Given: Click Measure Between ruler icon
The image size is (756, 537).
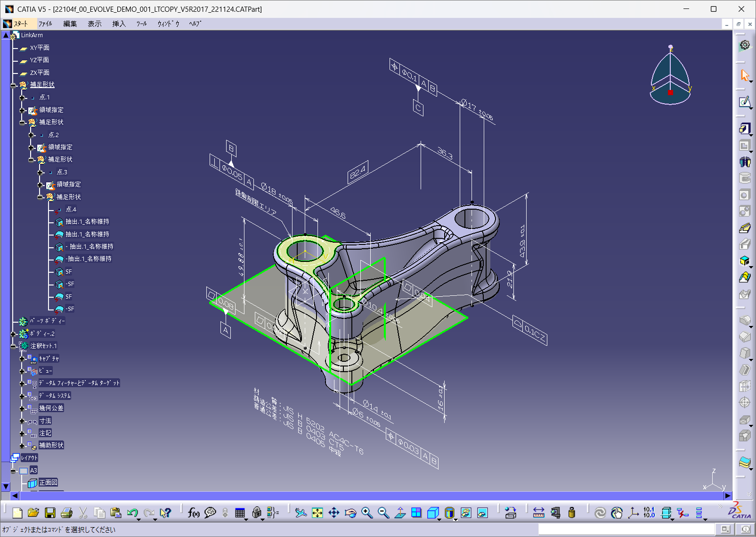Looking at the screenshot, I should coord(539,513).
